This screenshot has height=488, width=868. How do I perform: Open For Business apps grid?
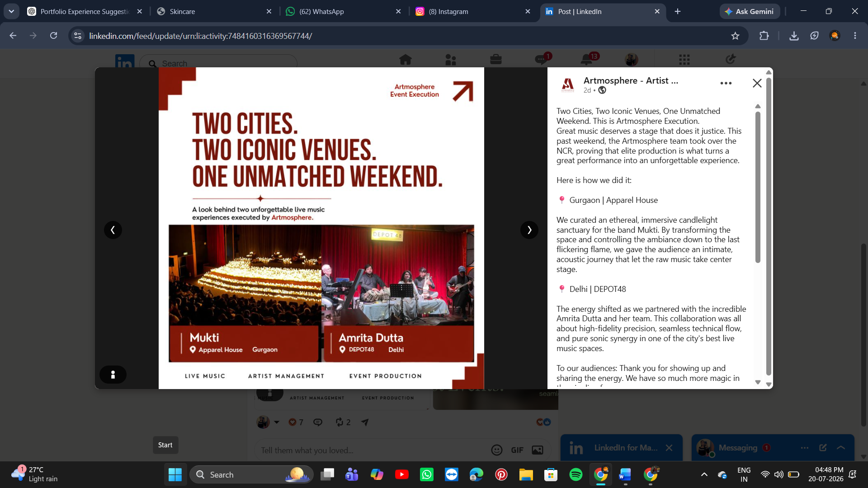(x=684, y=60)
